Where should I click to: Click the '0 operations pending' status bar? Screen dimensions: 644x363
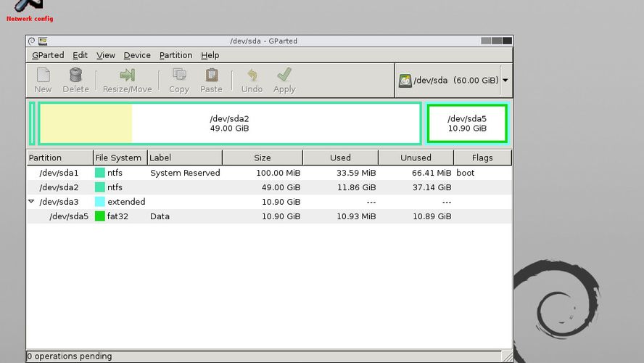(x=263, y=356)
